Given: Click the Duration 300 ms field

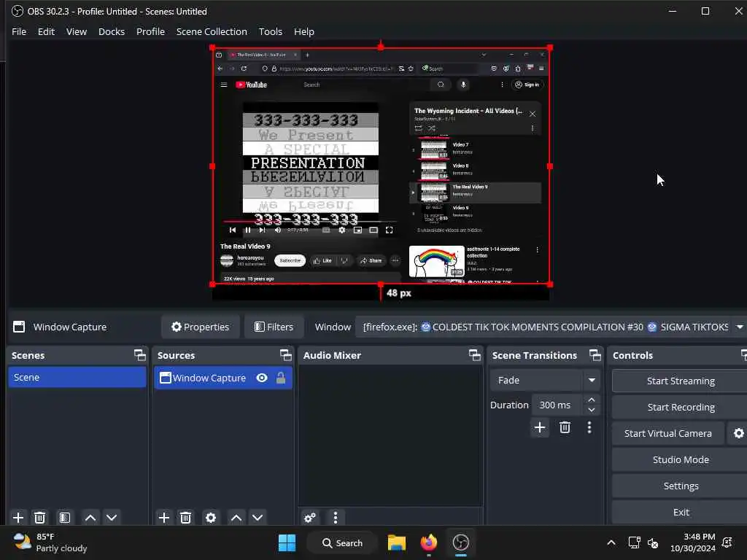Looking at the screenshot, I should click(557, 405).
